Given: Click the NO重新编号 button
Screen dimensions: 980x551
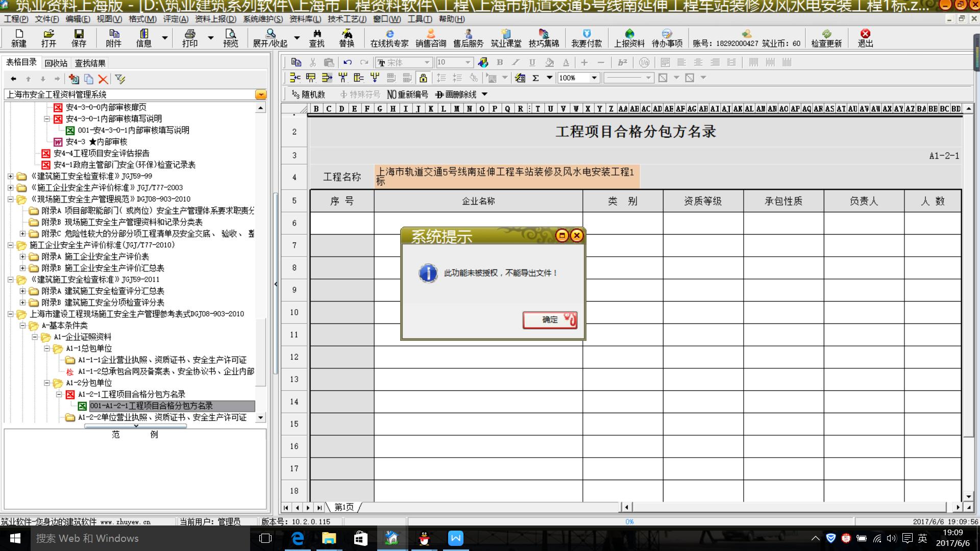Looking at the screenshot, I should [x=407, y=94].
